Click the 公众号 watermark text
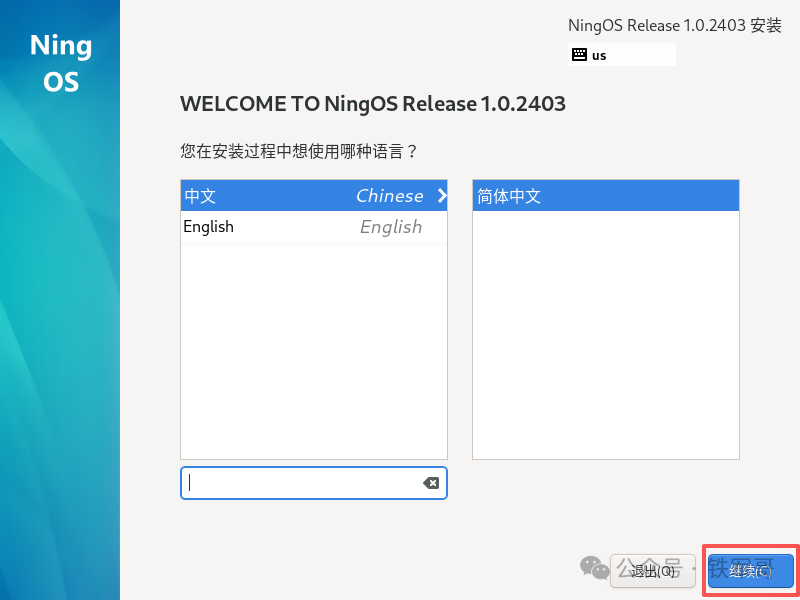The height and width of the screenshot is (600, 800). [x=649, y=569]
